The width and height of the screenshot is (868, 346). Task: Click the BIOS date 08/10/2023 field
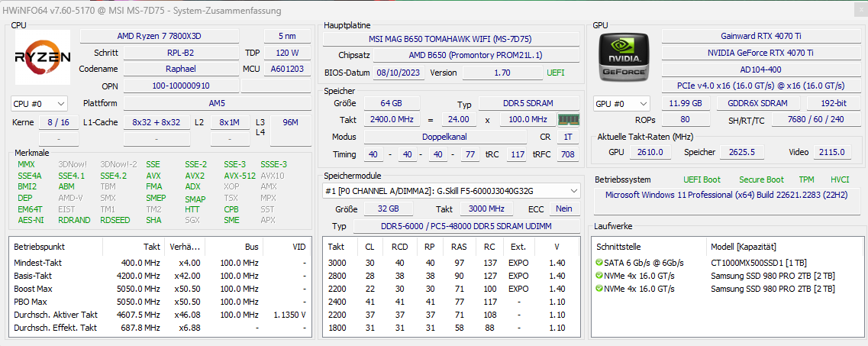coord(399,73)
